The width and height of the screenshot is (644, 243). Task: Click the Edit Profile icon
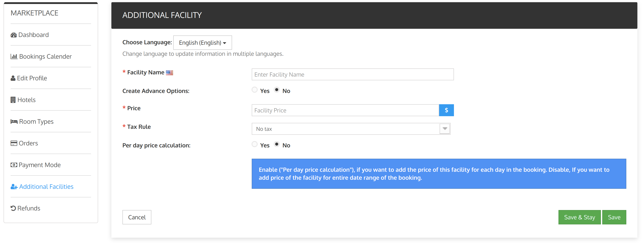pos(13,78)
